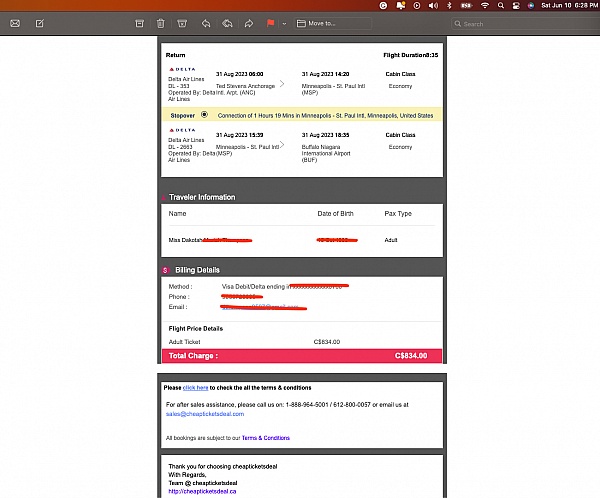
Task: Visit http://cheapticketsdeal.ca
Action: point(202,491)
